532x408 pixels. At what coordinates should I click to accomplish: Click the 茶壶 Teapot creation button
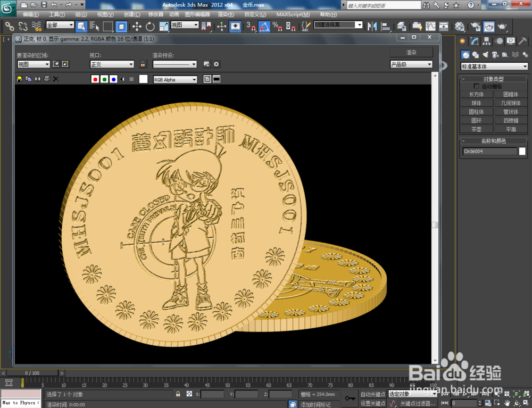[476, 129]
